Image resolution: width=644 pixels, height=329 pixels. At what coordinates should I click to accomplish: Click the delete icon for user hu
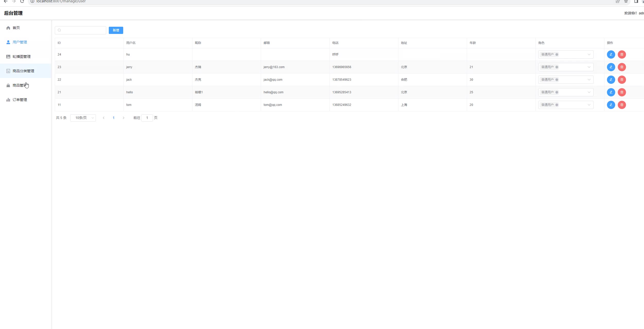pyautogui.click(x=622, y=54)
